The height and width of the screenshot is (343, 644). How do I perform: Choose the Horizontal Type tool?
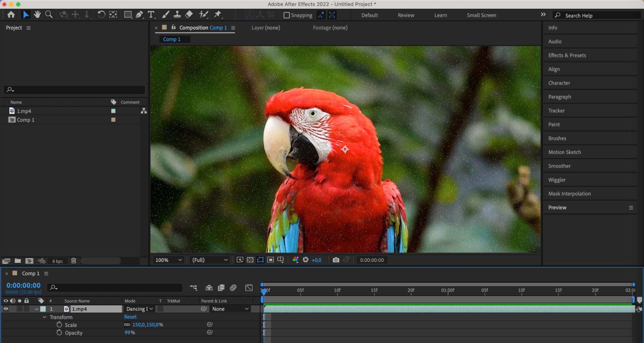151,14
